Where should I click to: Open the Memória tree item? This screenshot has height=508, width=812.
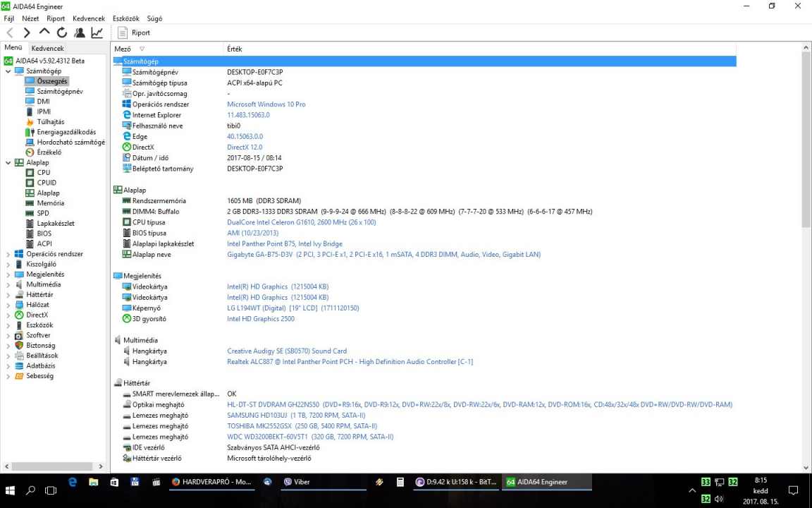50,203
